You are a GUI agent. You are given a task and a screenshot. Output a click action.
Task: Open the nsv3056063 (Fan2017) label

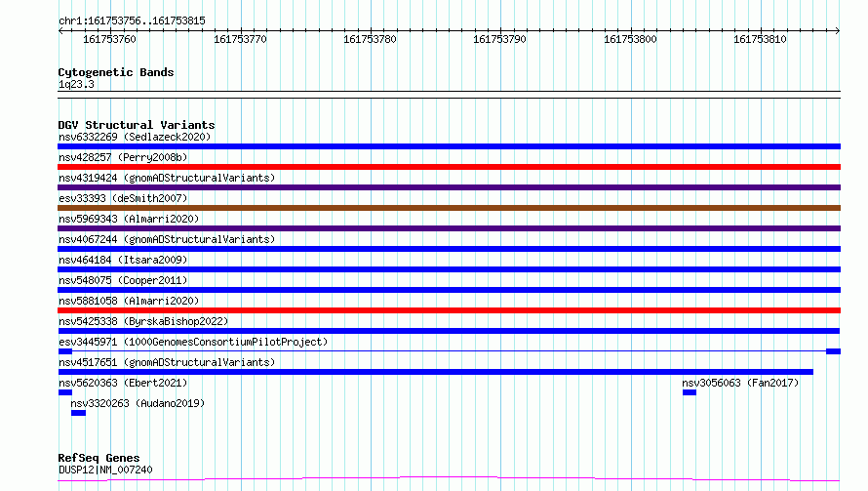(740, 383)
